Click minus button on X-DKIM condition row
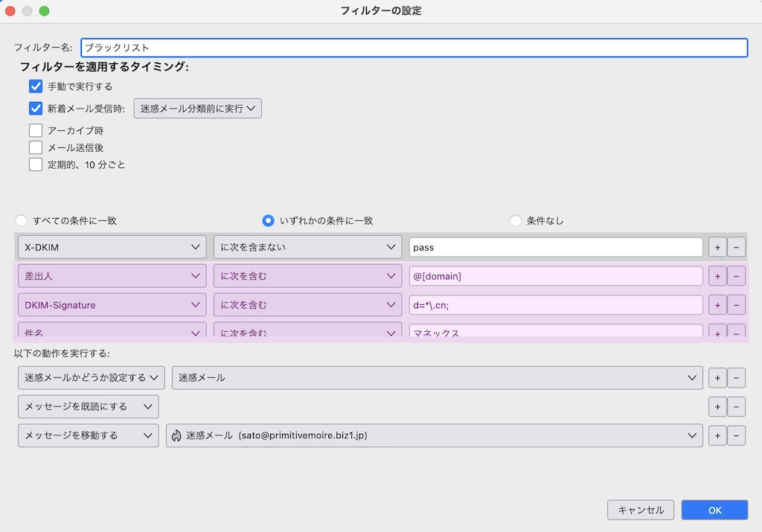Image resolution: width=762 pixels, height=532 pixels. click(x=736, y=247)
